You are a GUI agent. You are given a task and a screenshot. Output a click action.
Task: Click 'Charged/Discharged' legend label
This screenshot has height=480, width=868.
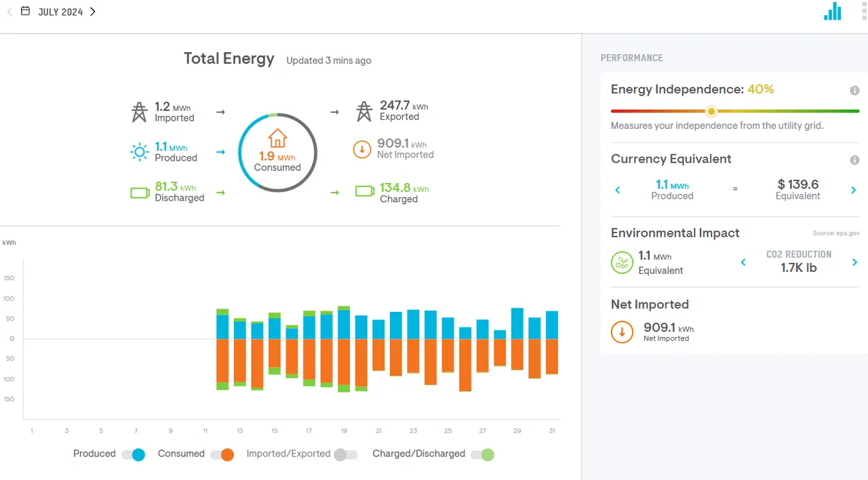point(418,454)
